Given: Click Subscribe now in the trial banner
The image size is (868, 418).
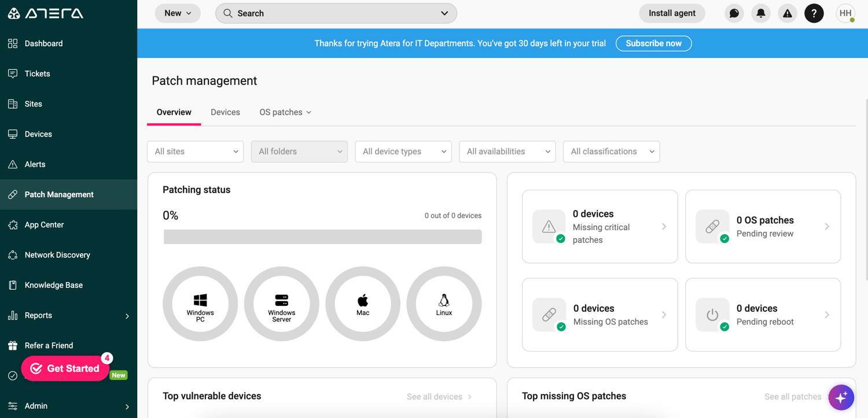Looking at the screenshot, I should coord(654,43).
